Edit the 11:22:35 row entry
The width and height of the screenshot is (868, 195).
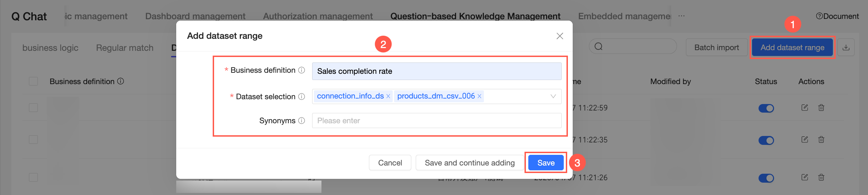[x=805, y=139]
